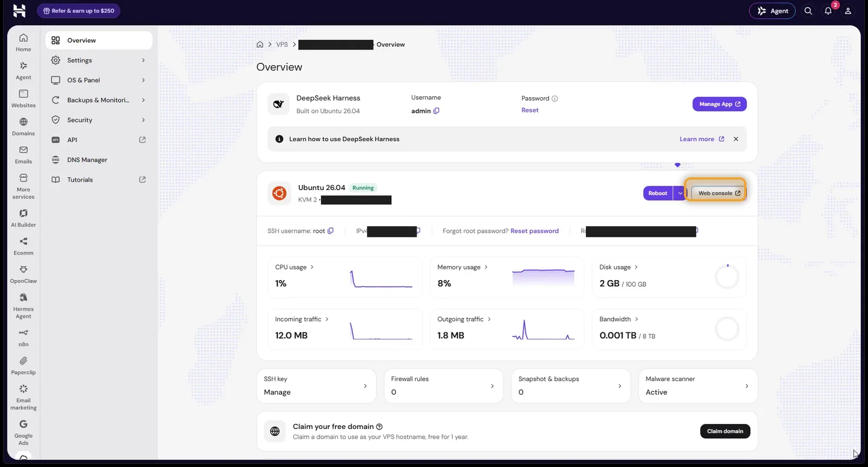Open the API menu item
The image size is (868, 467).
99,140
